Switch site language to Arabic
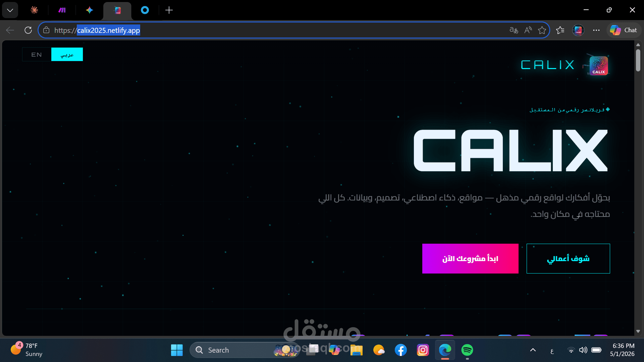The height and width of the screenshot is (362, 644). 67,54
